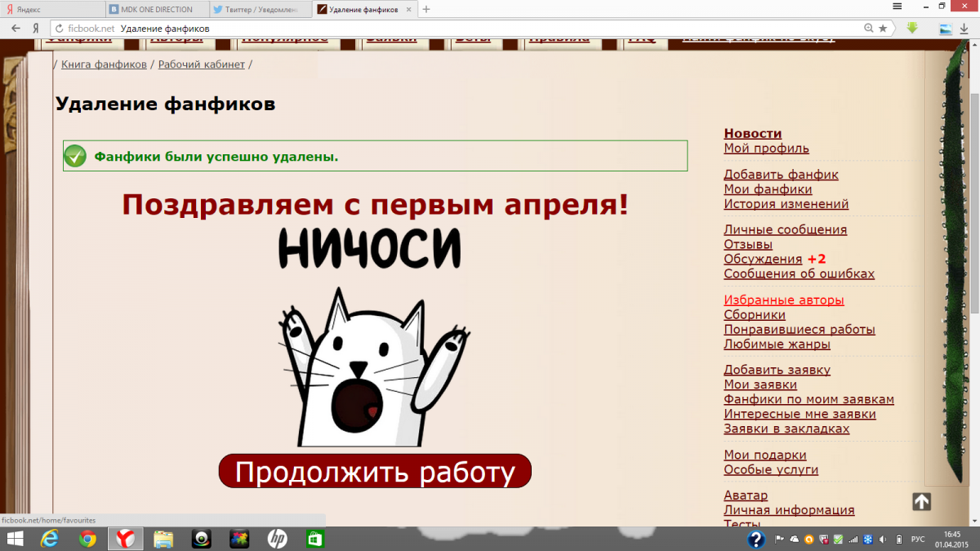This screenshot has width=980, height=551.
Task: Bookmark the page with the star icon
Action: point(883,27)
